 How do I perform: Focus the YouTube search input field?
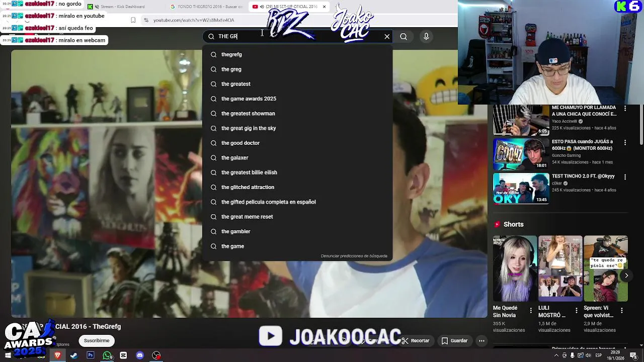(297, 36)
